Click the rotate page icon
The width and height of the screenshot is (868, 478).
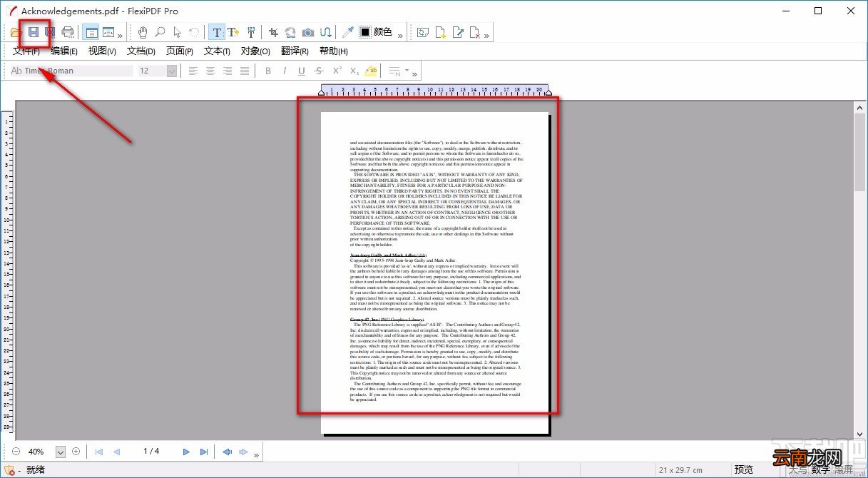pos(424,32)
